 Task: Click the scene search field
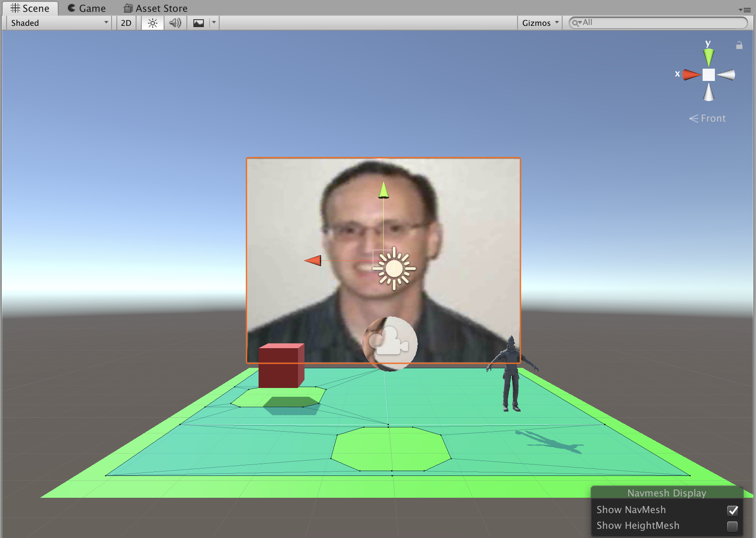pyautogui.click(x=658, y=23)
